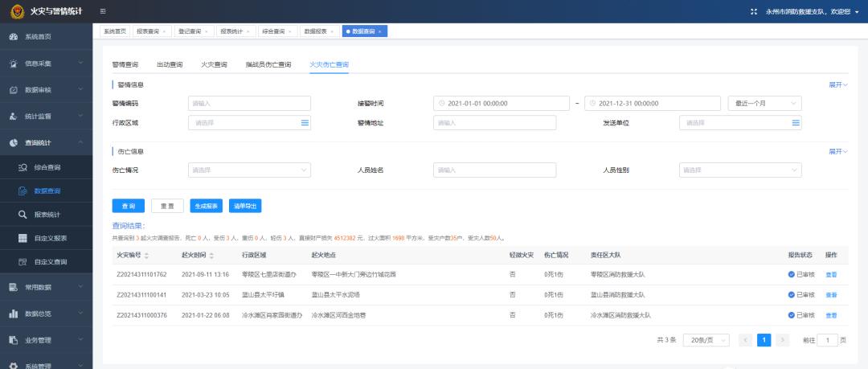Click the 生成报表 button
The image size is (868, 369).
click(x=206, y=206)
